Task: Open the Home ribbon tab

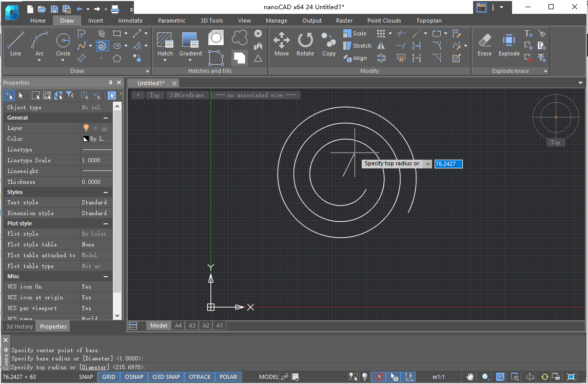Action: [x=38, y=21]
